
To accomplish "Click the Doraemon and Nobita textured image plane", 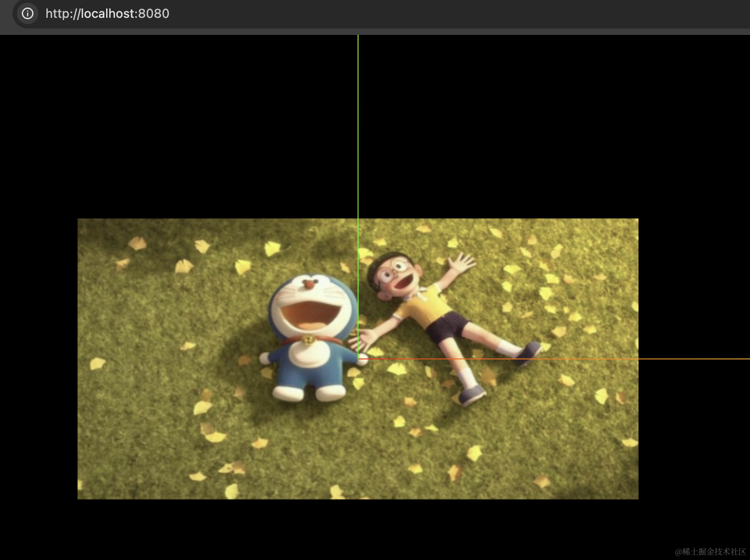I will coord(358,359).
